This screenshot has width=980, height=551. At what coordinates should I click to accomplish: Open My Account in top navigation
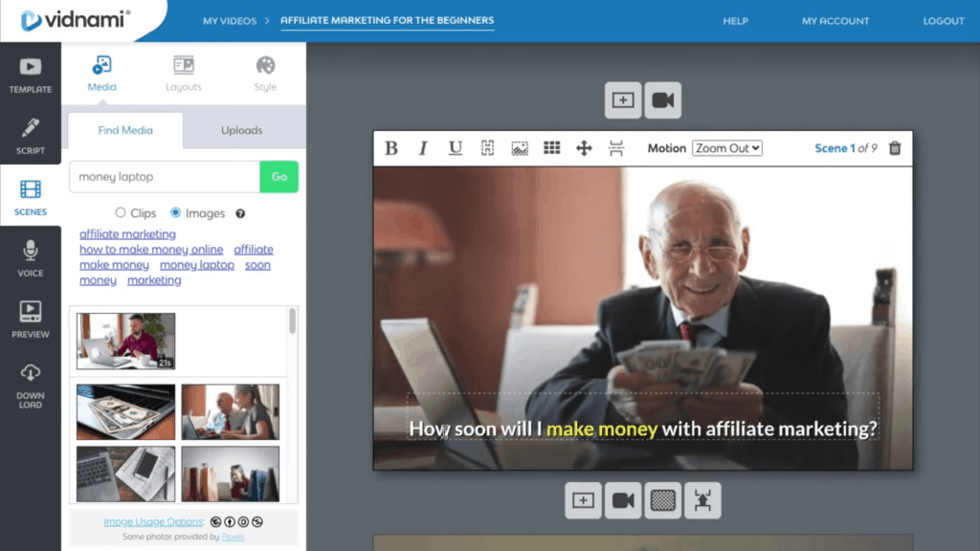pyautogui.click(x=835, y=21)
